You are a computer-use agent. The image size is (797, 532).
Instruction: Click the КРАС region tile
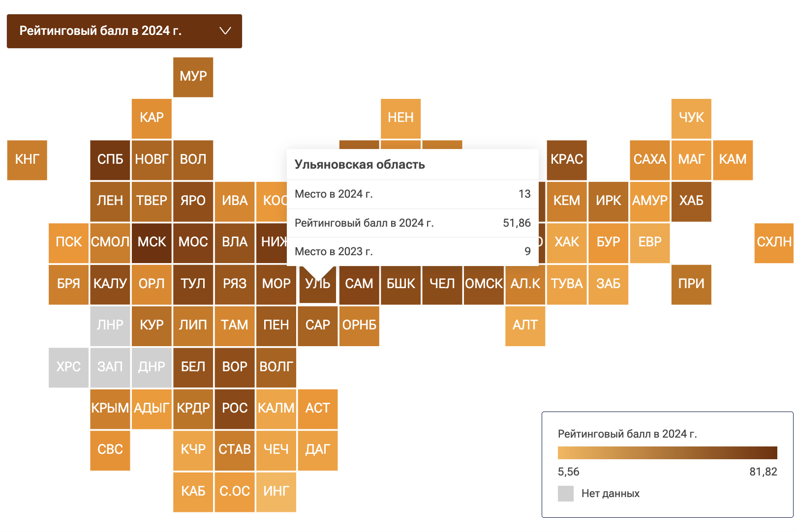tap(567, 160)
